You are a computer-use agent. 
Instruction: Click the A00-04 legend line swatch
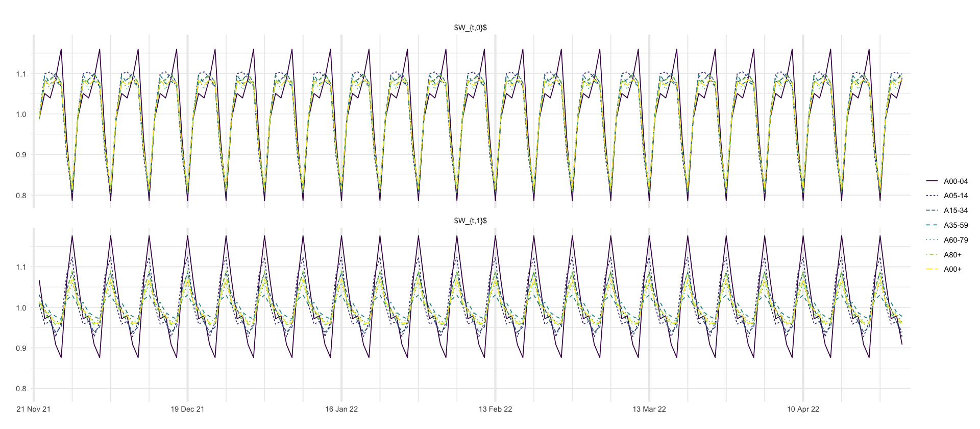932,181
